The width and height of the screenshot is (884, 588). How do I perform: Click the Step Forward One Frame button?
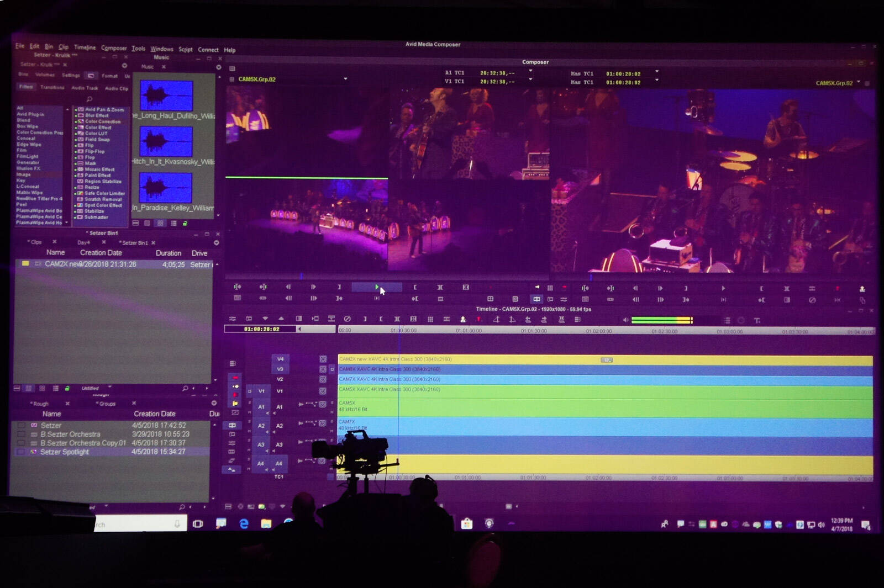(313, 287)
